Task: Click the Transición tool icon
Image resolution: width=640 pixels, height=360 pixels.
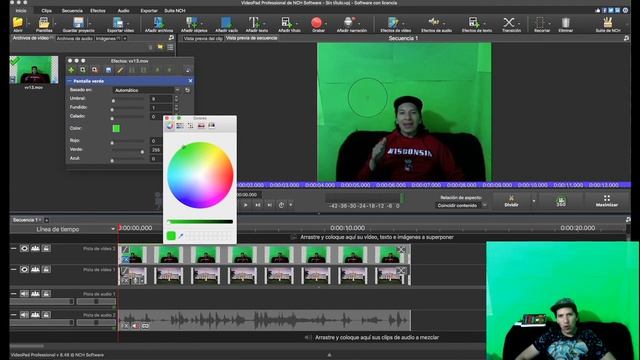Action: pyautogui.click(x=509, y=23)
